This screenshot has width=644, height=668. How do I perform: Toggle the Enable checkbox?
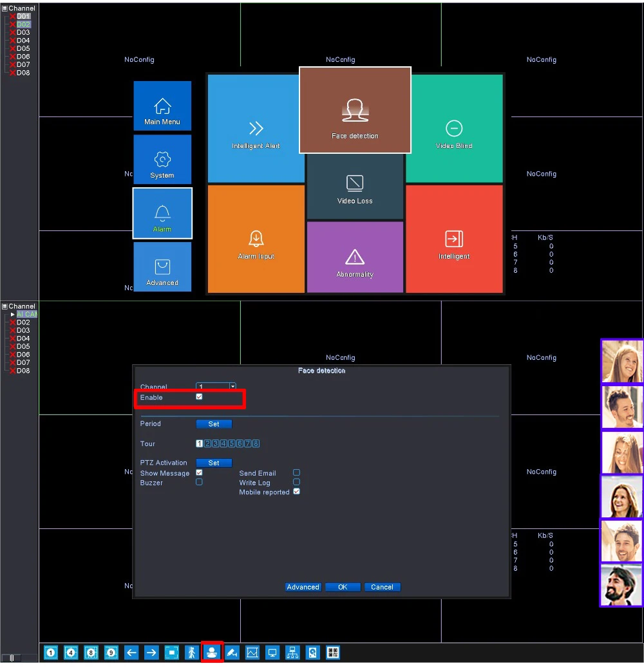pos(199,396)
